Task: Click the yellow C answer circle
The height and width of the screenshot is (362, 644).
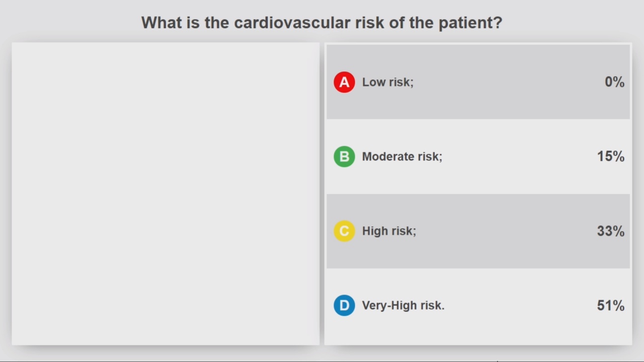Action: click(344, 231)
